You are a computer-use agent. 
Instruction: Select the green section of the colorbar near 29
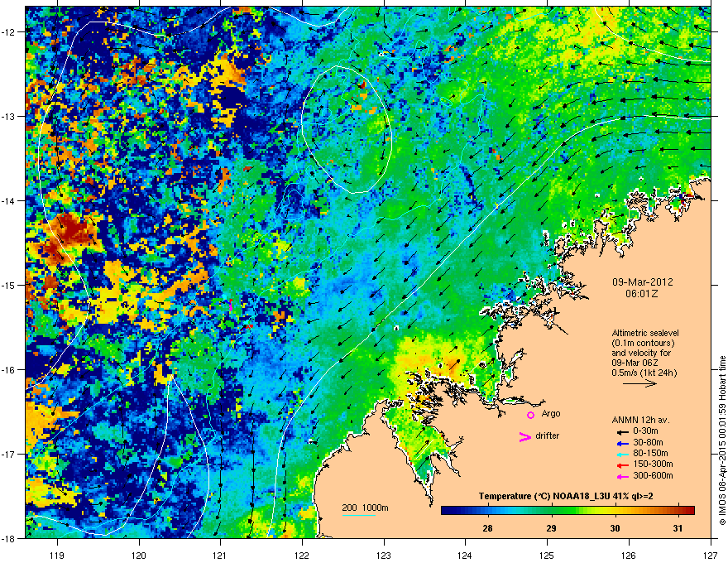pyautogui.click(x=552, y=511)
